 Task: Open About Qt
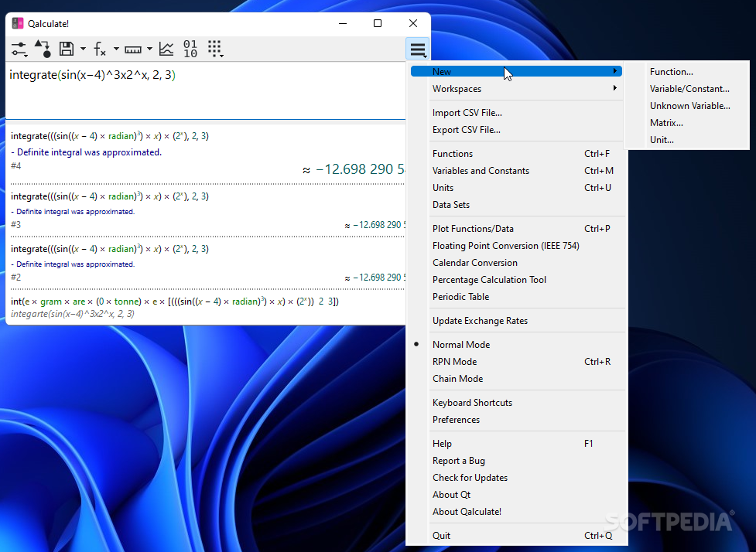point(516,495)
